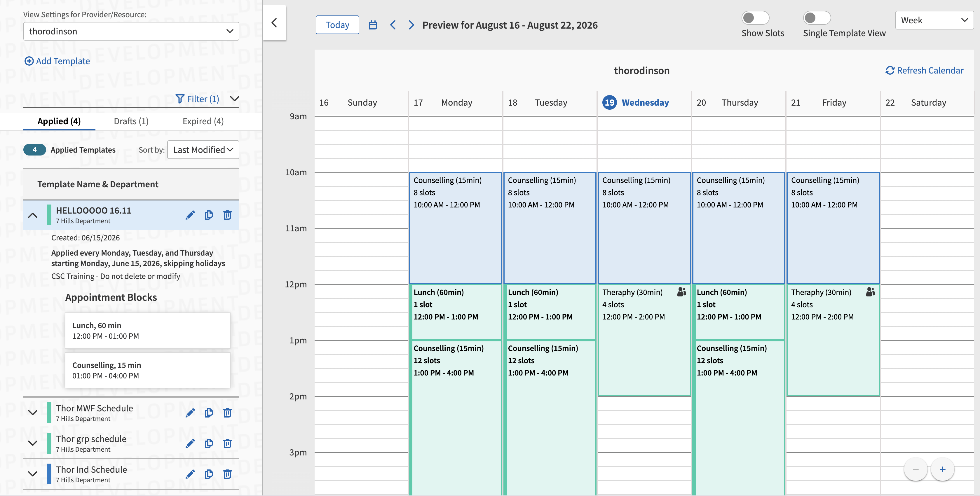Click the Today button

tap(337, 25)
